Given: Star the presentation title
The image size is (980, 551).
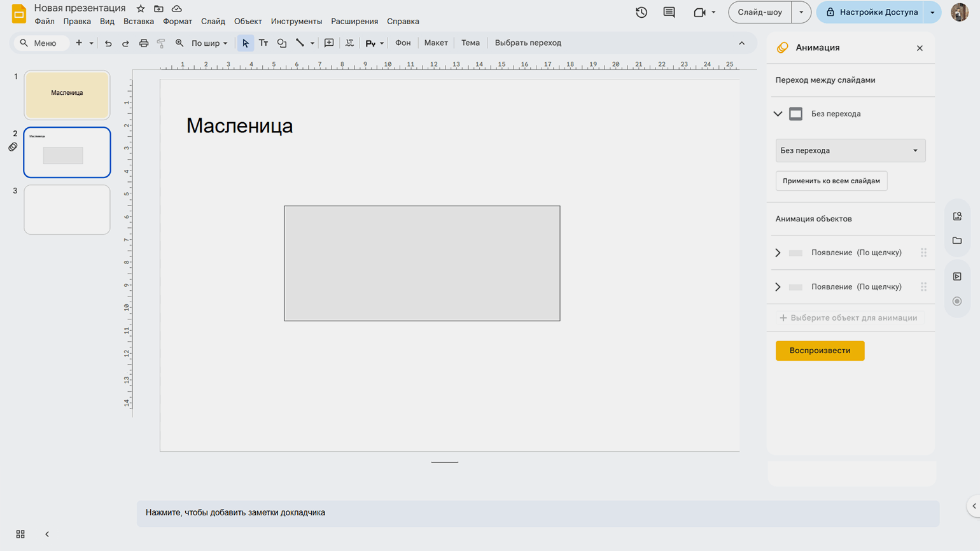Looking at the screenshot, I should point(141,8).
